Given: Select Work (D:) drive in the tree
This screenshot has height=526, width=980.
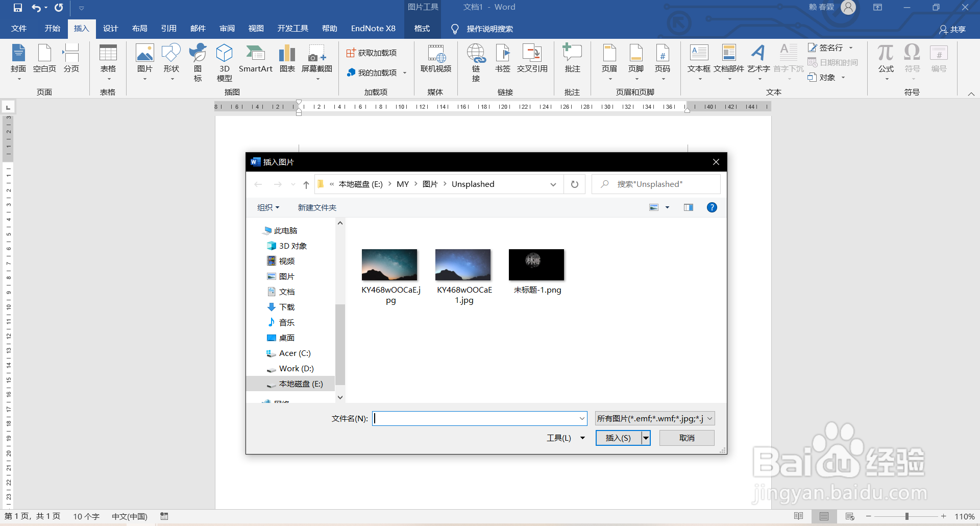Looking at the screenshot, I should (x=290, y=369).
